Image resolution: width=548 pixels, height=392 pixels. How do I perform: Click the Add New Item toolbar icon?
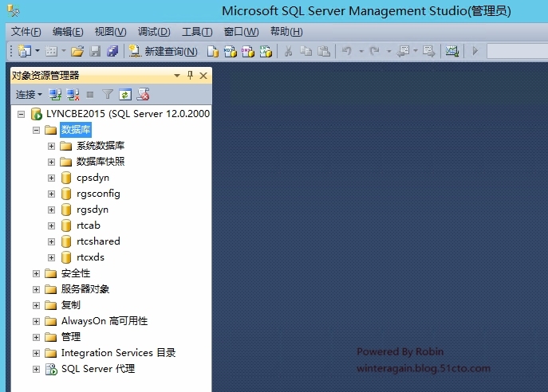point(51,51)
